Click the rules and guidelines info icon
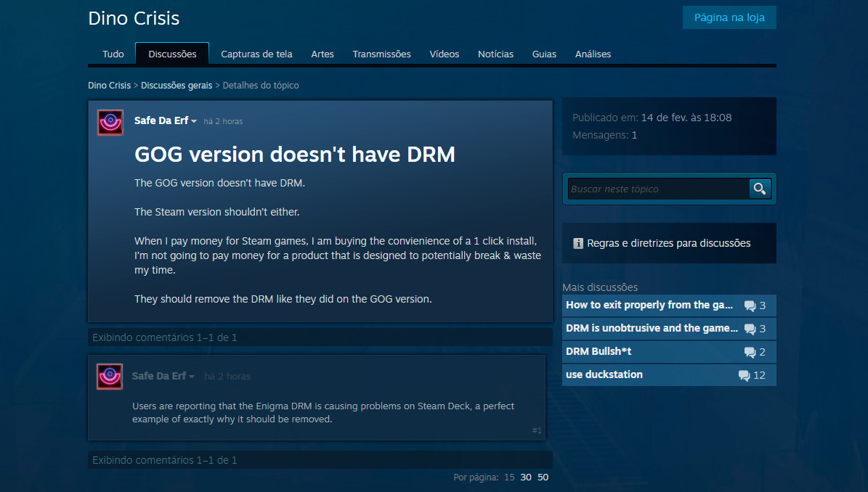 [x=578, y=243]
